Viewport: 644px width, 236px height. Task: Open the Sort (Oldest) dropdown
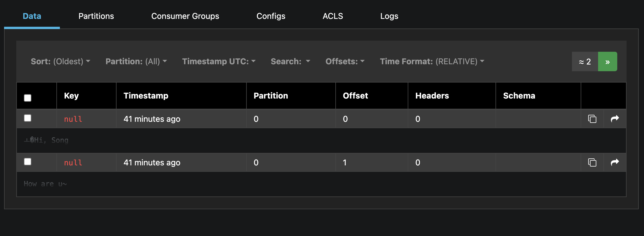coord(60,61)
